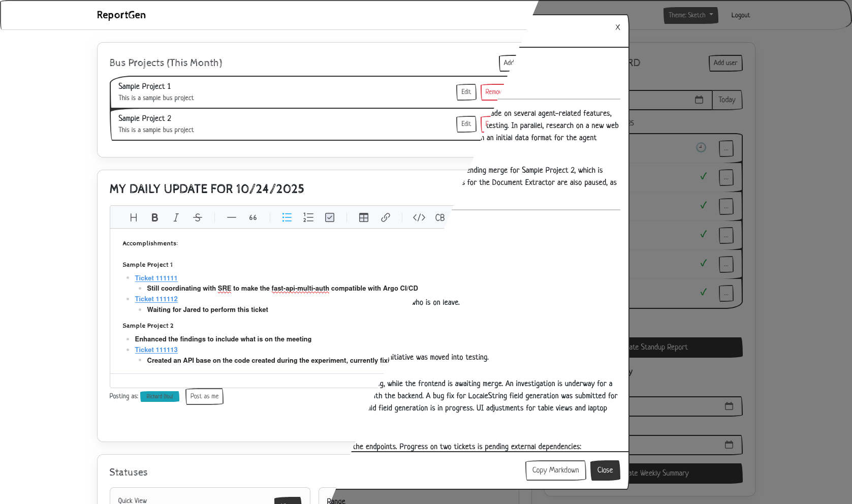
Task: Toggle bold formatting in the editor
Action: (154, 217)
